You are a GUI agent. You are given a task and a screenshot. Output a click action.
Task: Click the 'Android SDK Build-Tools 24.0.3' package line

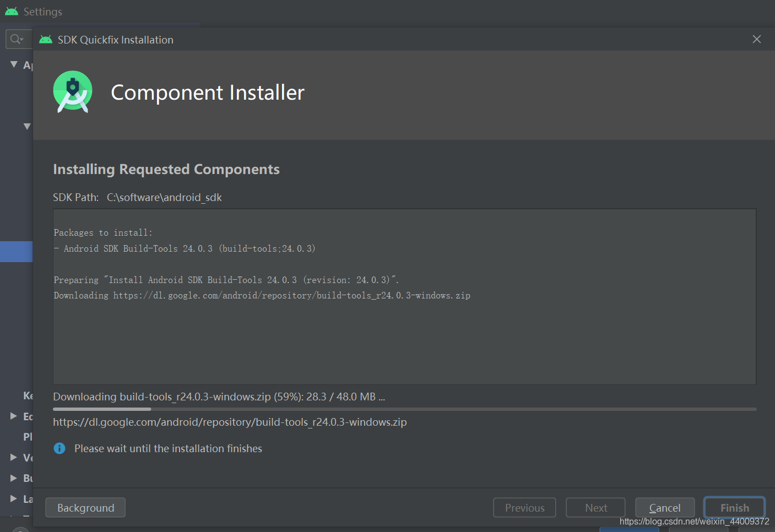click(x=185, y=248)
